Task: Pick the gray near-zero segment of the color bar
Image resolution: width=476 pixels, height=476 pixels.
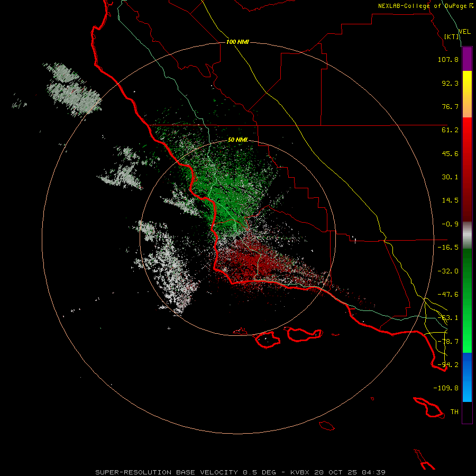Action: point(467,235)
